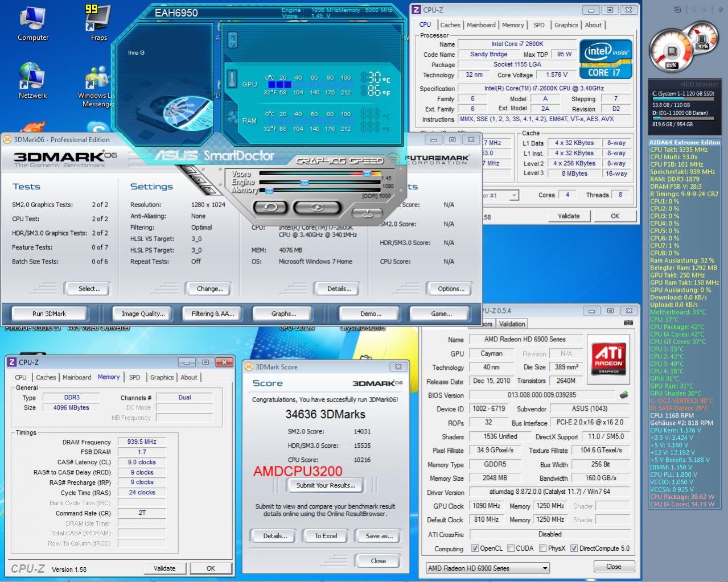Select the SmartDoctor fan speed icon
Image resolution: width=728 pixels, height=582 pixels.
coord(232,118)
